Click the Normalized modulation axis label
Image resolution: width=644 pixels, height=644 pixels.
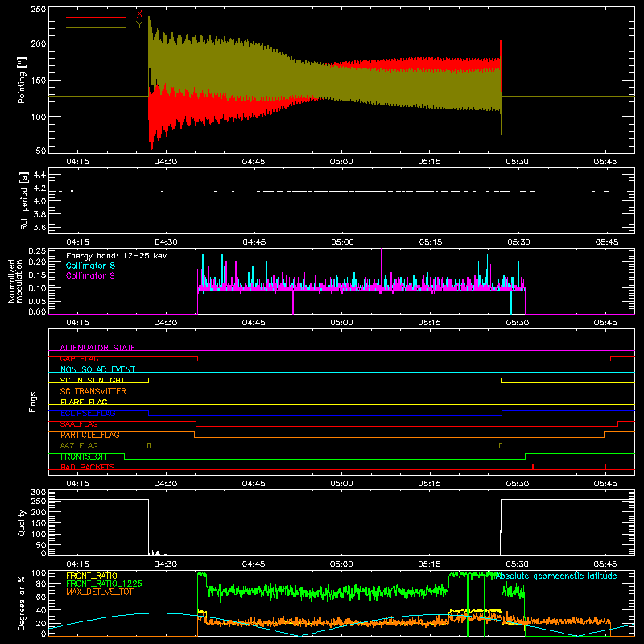coord(15,281)
